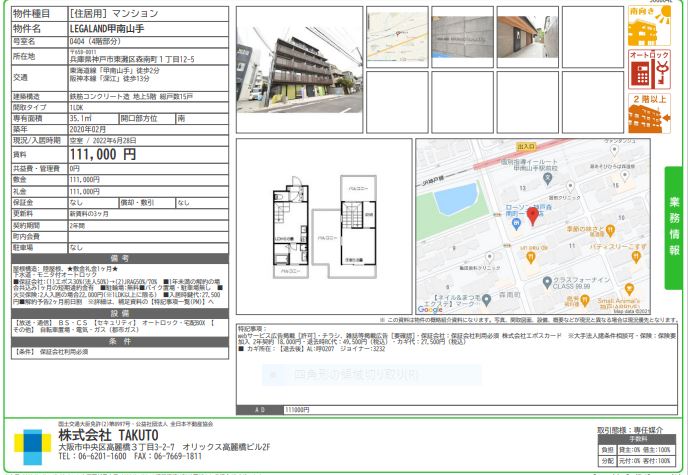Screen dimensions: 688x475
Task: Select the 共益費・管理費 value 0円
Action: pos(75,169)
